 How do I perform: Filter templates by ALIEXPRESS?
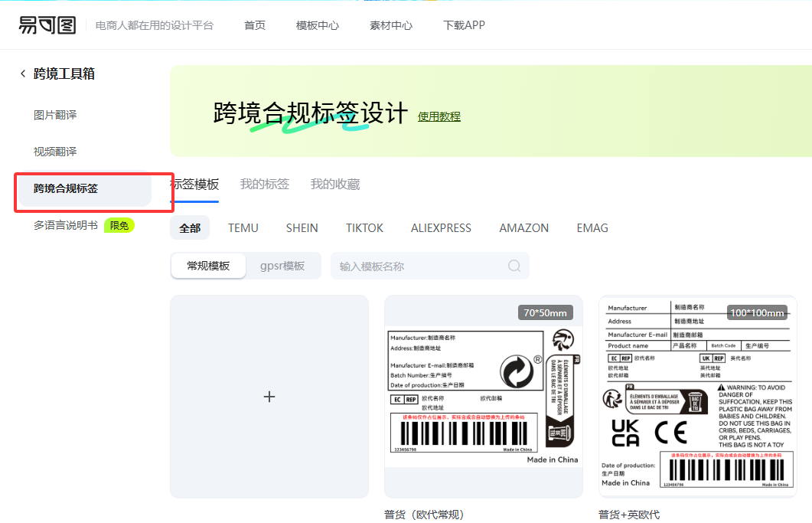tap(442, 228)
